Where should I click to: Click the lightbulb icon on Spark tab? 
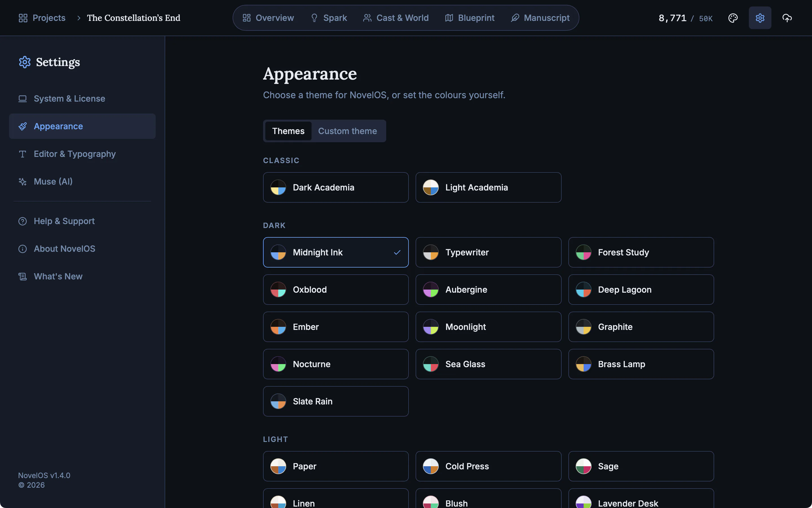pyautogui.click(x=314, y=18)
